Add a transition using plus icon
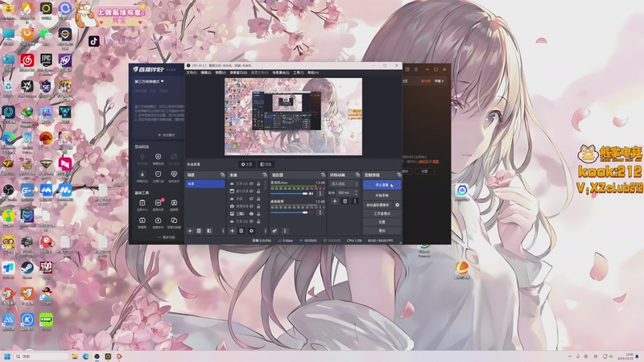 point(335,201)
